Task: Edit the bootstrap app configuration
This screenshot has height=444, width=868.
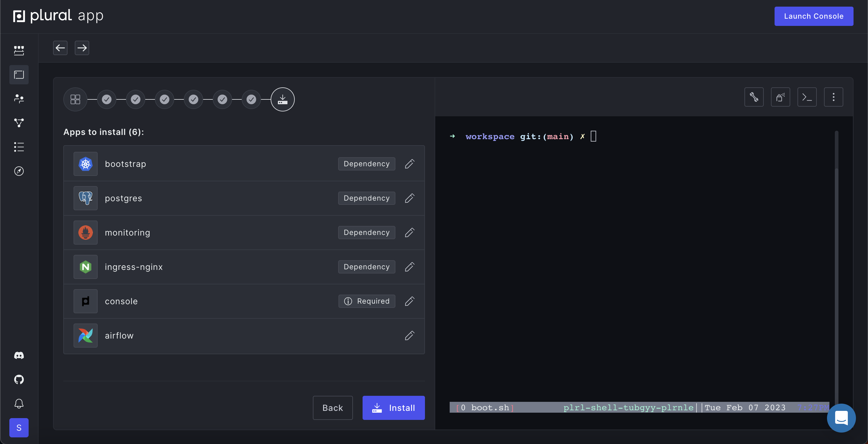Action: (409, 164)
